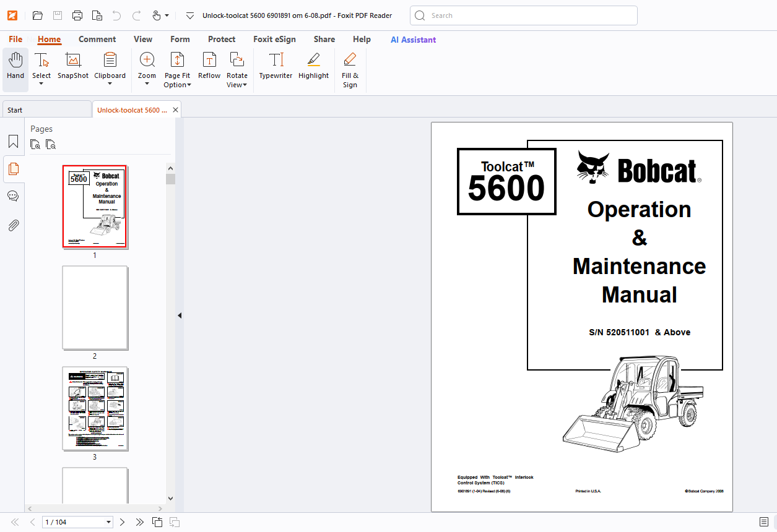The image size is (777, 532).
Task: Click the thumbnail scrollbar up arrow
Action: [171, 168]
